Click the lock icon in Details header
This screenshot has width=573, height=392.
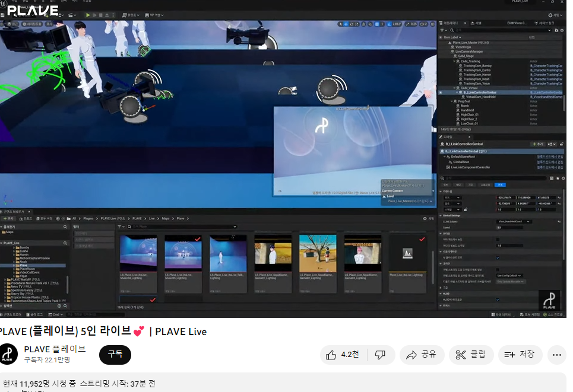pos(561,144)
